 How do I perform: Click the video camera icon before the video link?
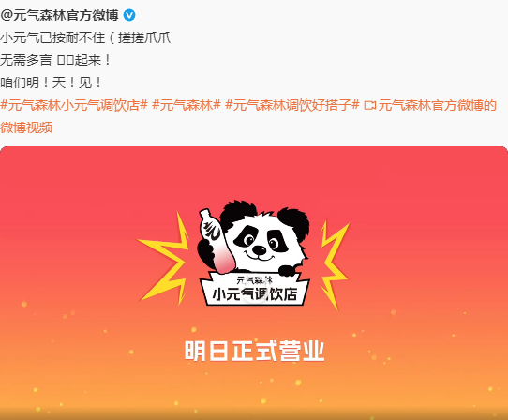[369, 105]
